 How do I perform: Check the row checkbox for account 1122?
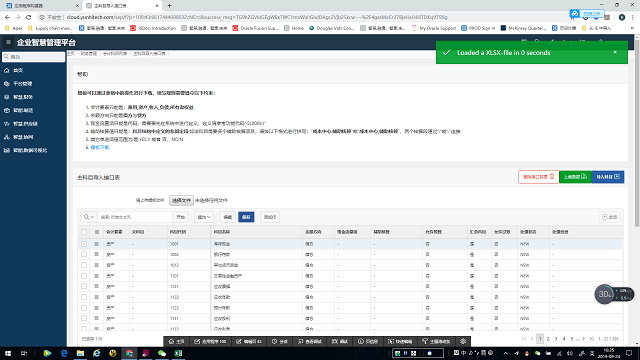[x=84, y=297]
